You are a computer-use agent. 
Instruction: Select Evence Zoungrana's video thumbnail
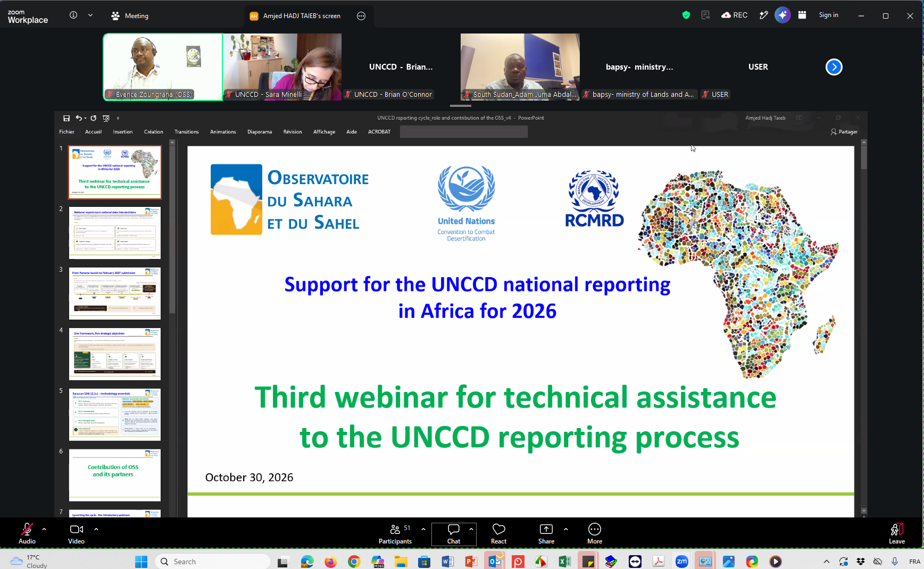pos(163,67)
